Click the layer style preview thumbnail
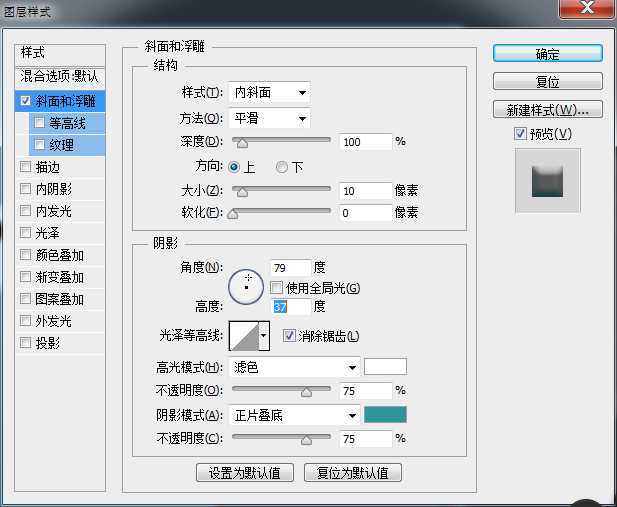617x507 pixels. (547, 181)
